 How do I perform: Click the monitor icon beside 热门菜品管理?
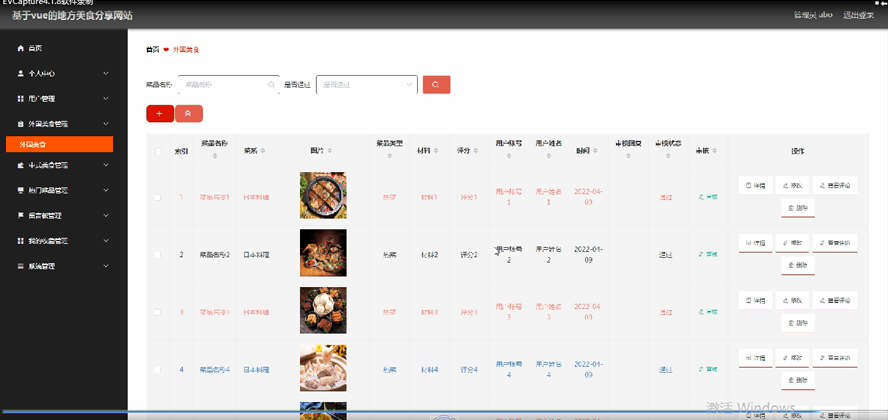point(21,191)
